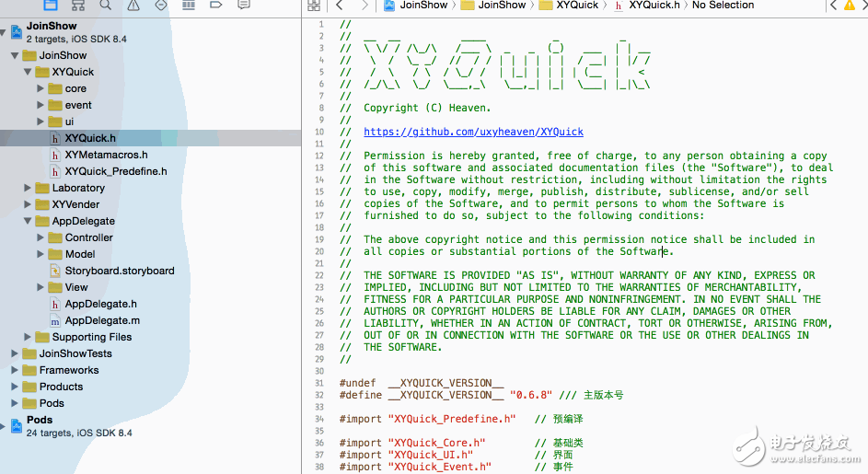Open the Debug navigator icon
Viewport: 868px width, 474px height.
pyautogui.click(x=189, y=5)
